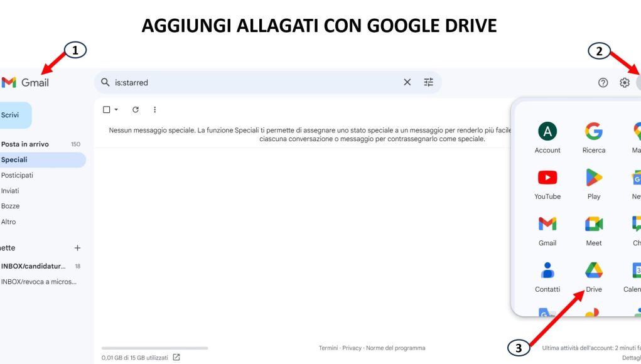Open the Termini link
This screenshot has width=641, height=364.
pos(328,348)
